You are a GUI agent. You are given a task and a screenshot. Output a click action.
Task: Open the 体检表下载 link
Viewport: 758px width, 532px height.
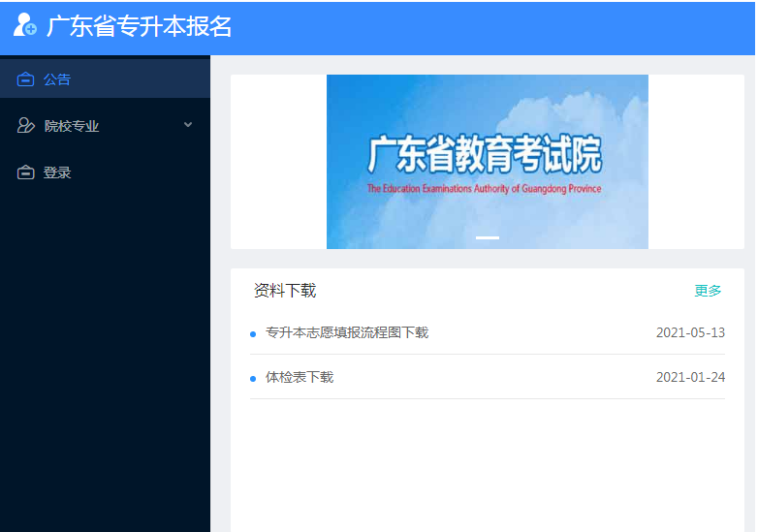click(300, 377)
